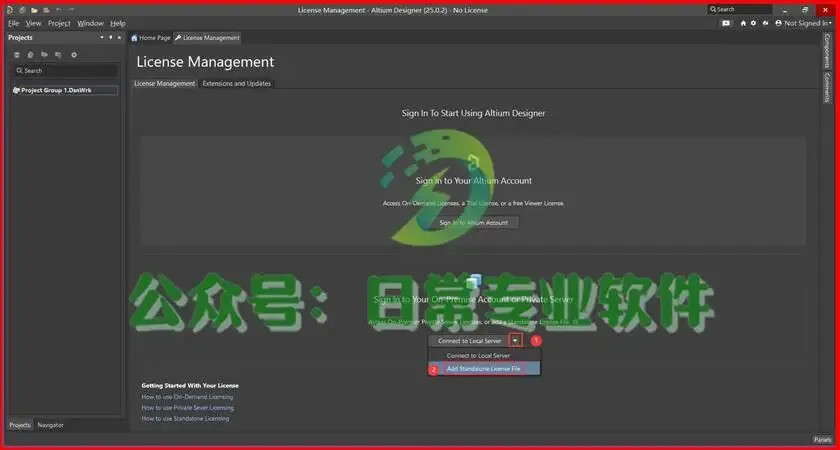Expand the Connect to Local Server dropdown arrow
This screenshot has width=840, height=450.
click(x=515, y=341)
